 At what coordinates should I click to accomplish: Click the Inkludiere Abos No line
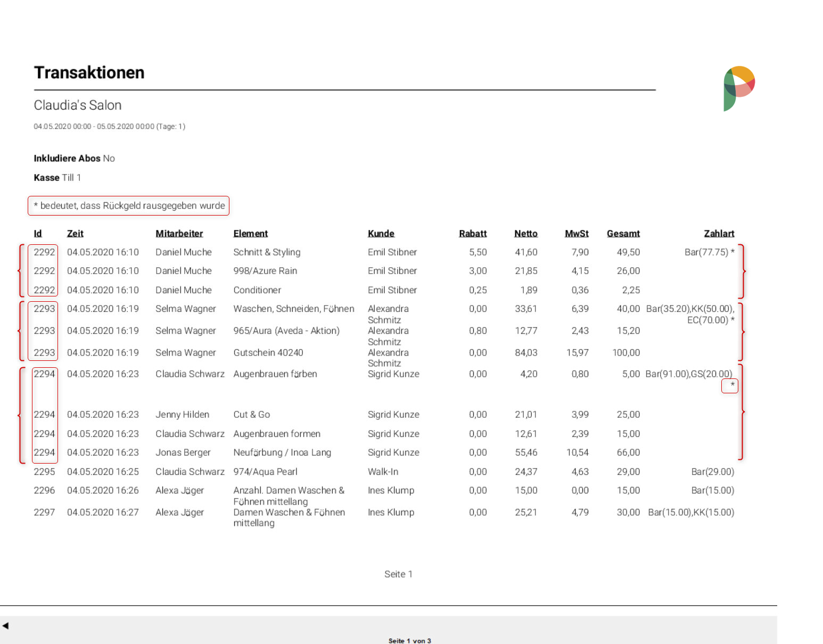[74, 159]
